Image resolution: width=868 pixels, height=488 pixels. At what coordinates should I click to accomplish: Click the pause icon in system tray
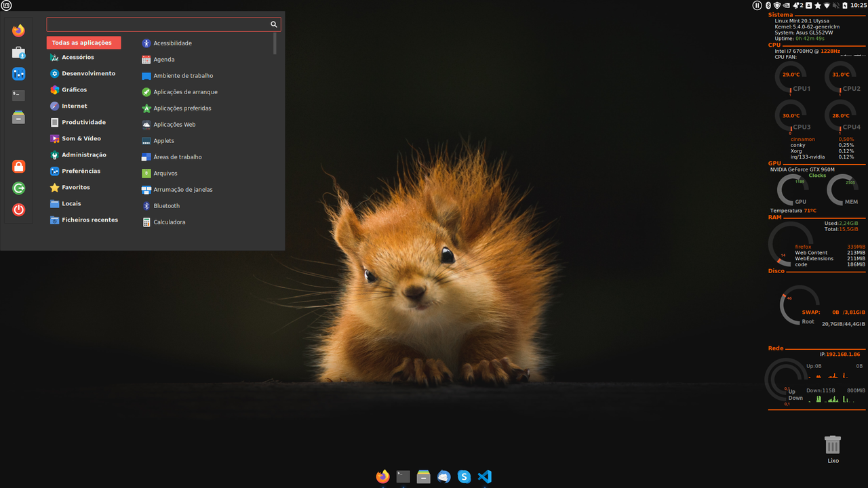click(757, 5)
